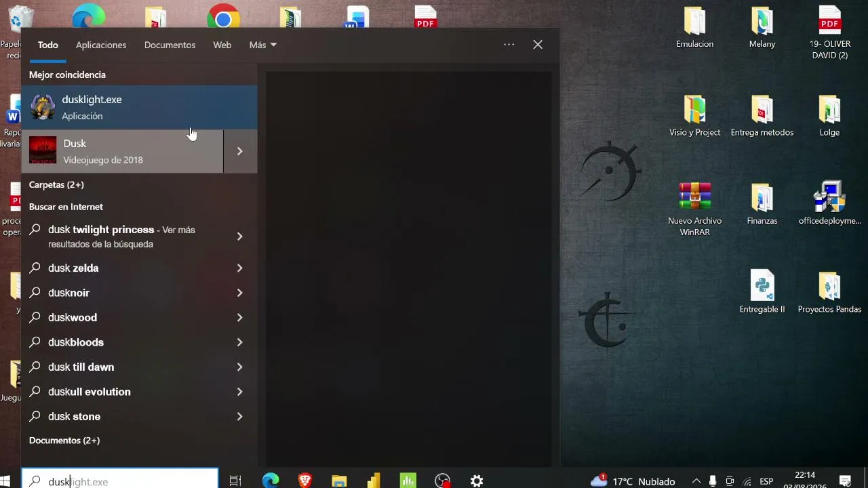868x488 pixels.
Task: Open the Más dropdown filter
Action: (x=263, y=45)
